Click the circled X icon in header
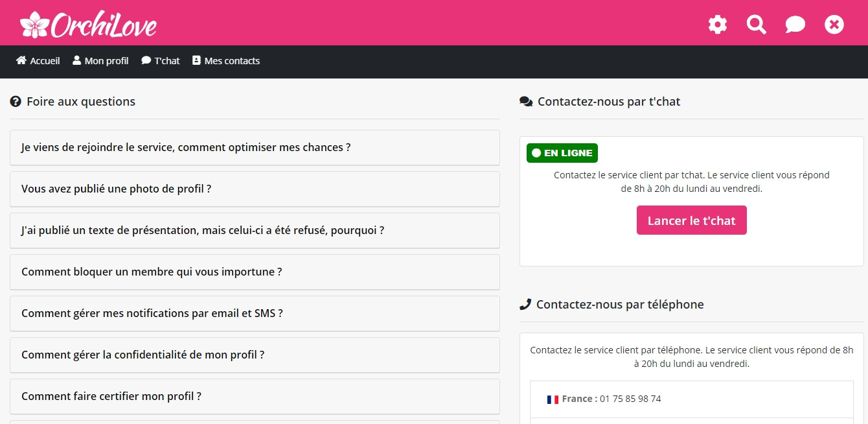Image resolution: width=868 pixels, height=424 pixels. click(834, 25)
